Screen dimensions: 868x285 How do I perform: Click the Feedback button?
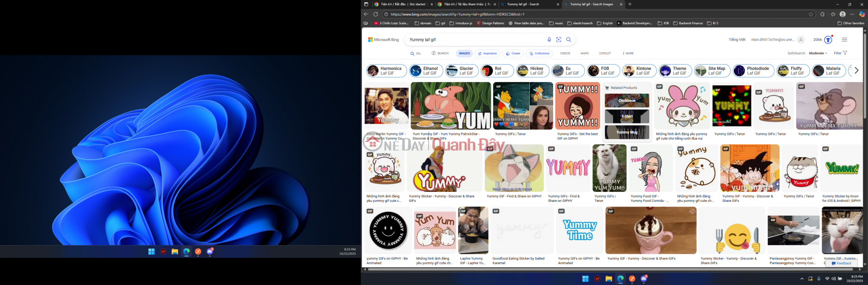pyautogui.click(x=841, y=263)
